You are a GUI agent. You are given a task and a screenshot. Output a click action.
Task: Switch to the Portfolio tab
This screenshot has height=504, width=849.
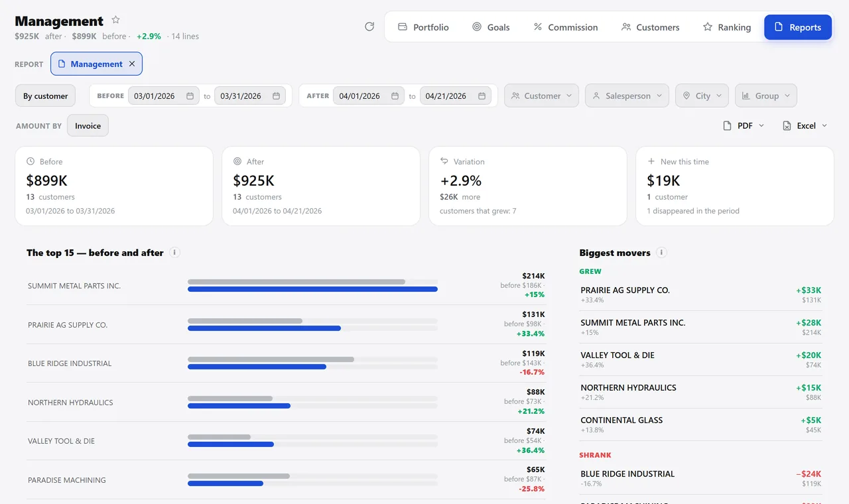pos(423,27)
